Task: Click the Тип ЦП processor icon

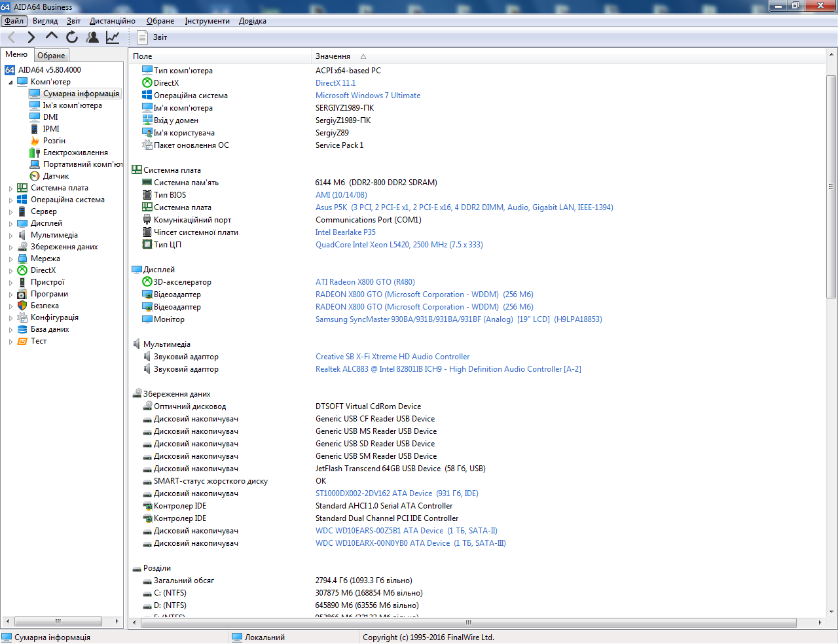Action: pos(147,245)
